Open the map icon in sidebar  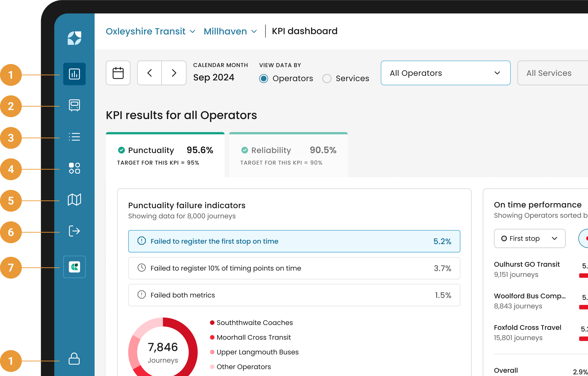(x=74, y=200)
